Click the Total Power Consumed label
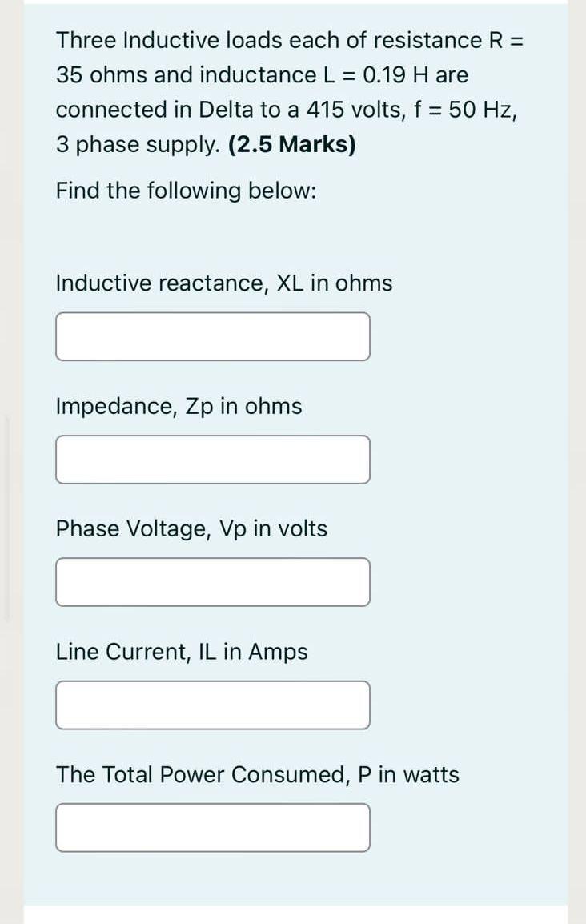This screenshot has height=924, width=586. pos(257,774)
